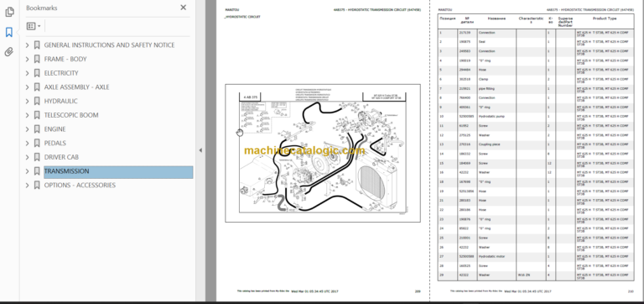Click bookmark icon beside FRAME - BODY
644x304 pixels.
[x=37, y=60]
